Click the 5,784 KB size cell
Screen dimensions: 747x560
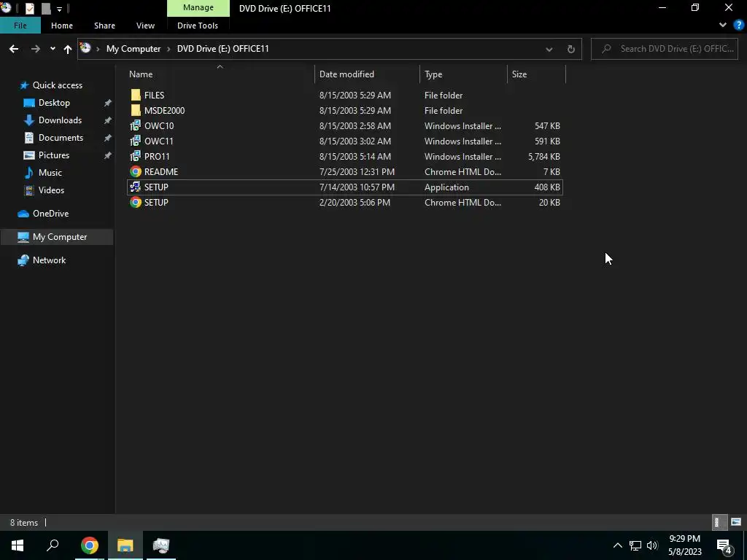click(543, 156)
